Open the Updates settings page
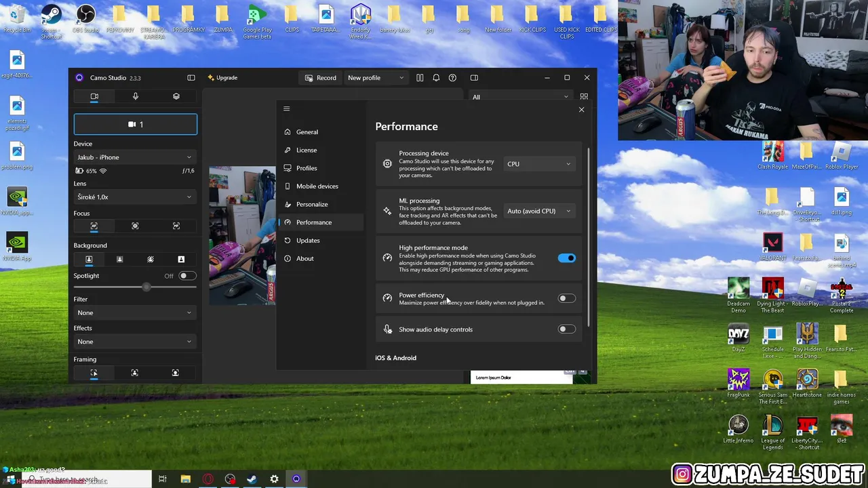The image size is (868, 488). [321, 241]
